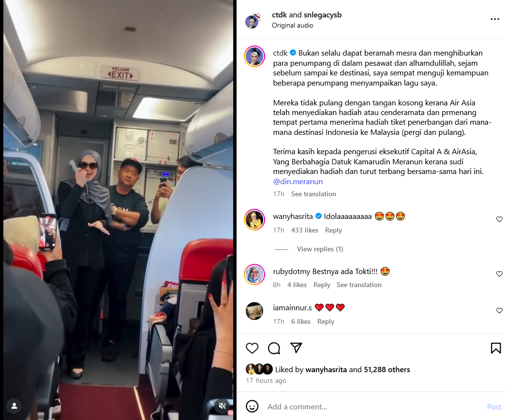Share post via paper plane icon
The image size is (505, 420).
pos(296,348)
